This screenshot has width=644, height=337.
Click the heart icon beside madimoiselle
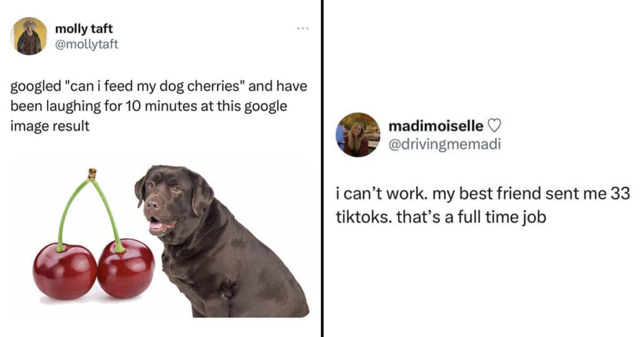pyautogui.click(x=494, y=126)
